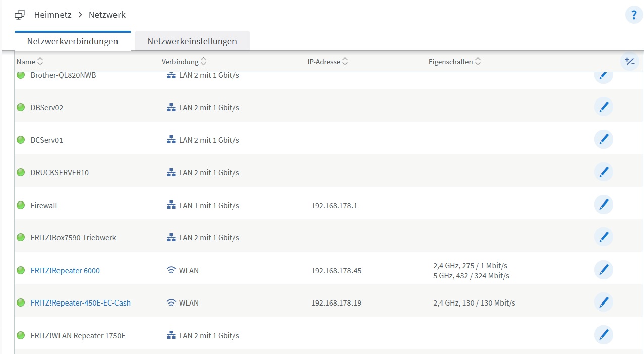Viewport: 644px width, 354px height.
Task: Click green status dot of FRITZ!Repeater 6000
Action: click(21, 270)
